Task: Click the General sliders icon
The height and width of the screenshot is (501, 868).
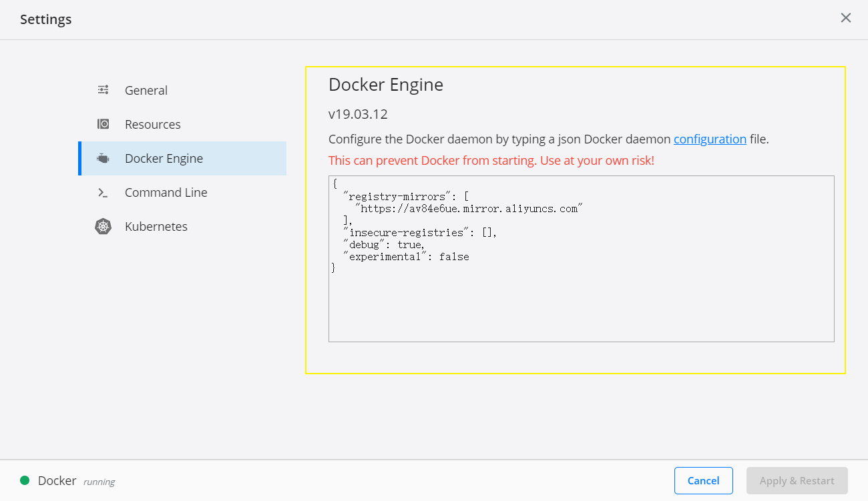Action: 103,89
